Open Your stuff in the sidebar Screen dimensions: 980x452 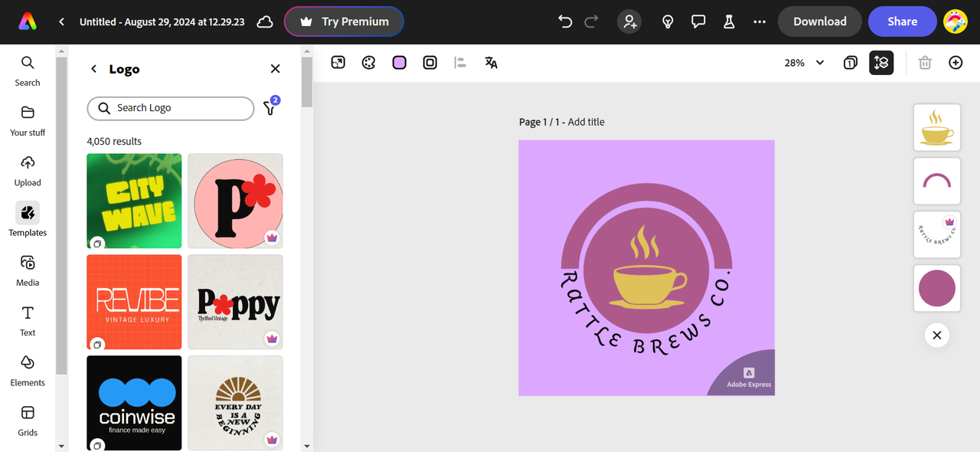28,121
